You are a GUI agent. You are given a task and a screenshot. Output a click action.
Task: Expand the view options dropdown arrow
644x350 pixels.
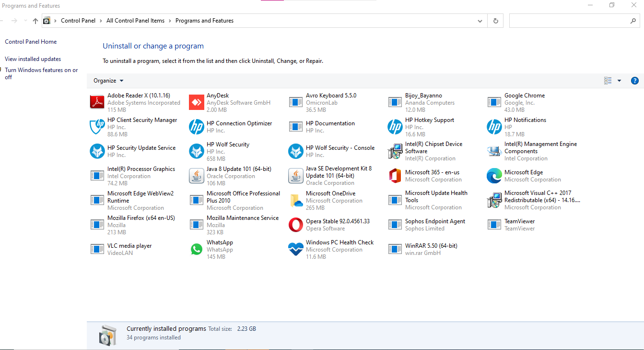(x=619, y=81)
